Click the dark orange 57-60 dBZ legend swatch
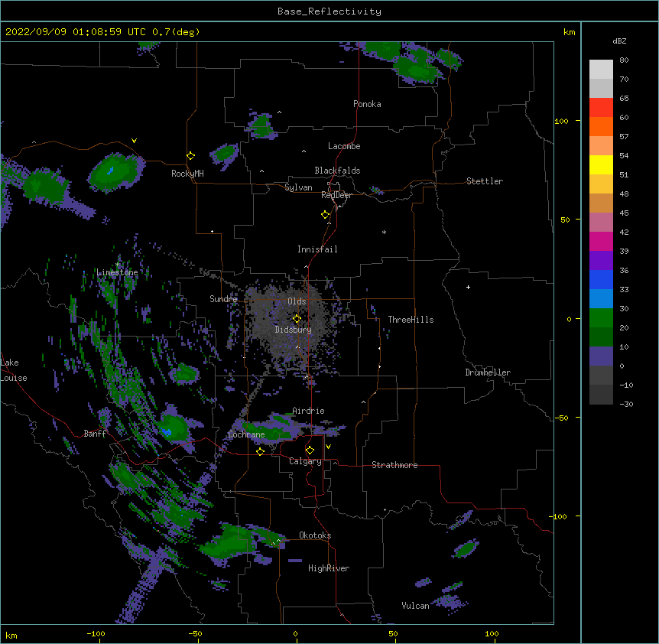This screenshot has width=659, height=644. [601, 126]
